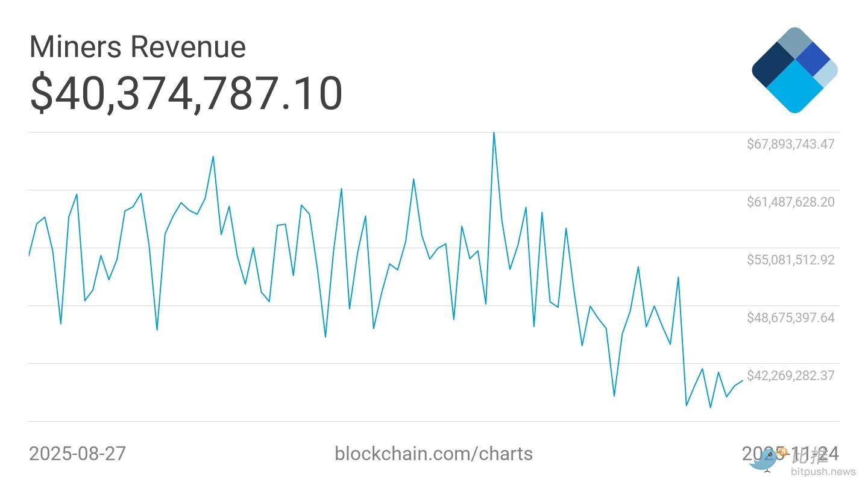Click the dark navy square of logo
868x488 pixels.
[x=772, y=66]
